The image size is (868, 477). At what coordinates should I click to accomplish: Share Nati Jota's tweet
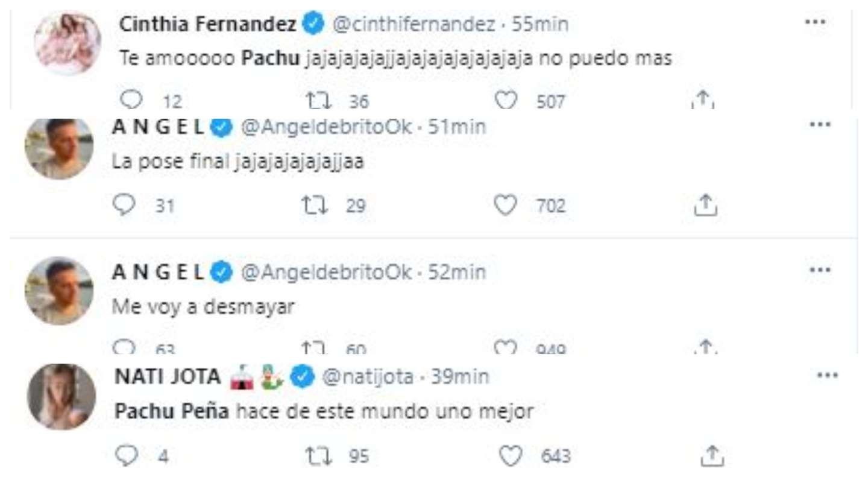pyautogui.click(x=711, y=456)
